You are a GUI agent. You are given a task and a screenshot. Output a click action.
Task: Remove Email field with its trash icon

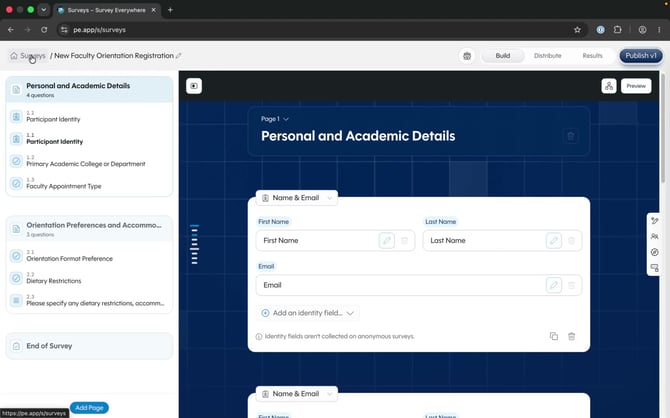[x=571, y=285]
